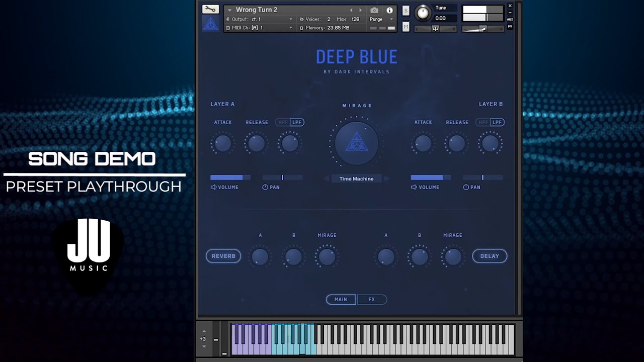This screenshot has height=362, width=644.
Task: Adjust the header pan L-R slider
Action: [436, 29]
